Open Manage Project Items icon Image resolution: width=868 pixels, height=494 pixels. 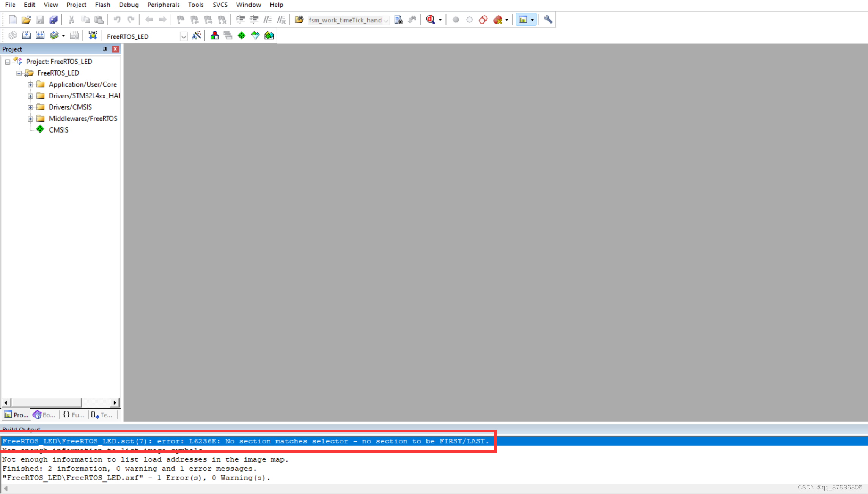click(214, 36)
